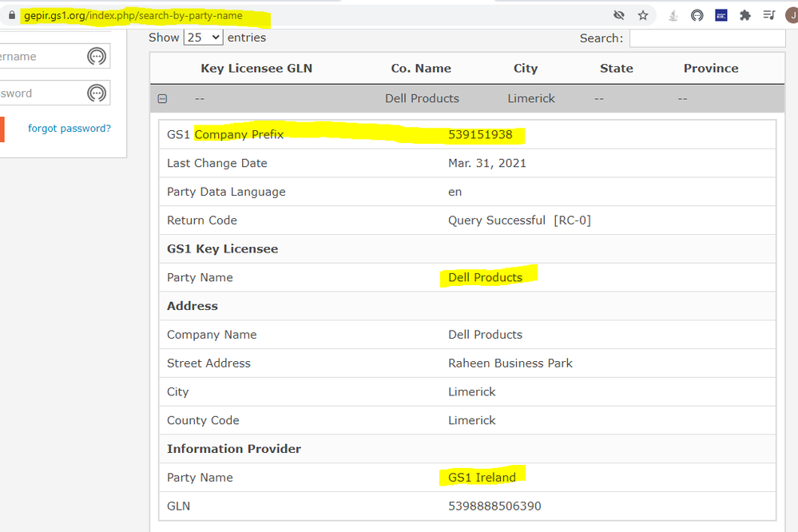This screenshot has height=532, width=798.
Task: Click the Address section heading
Action: [193, 306]
